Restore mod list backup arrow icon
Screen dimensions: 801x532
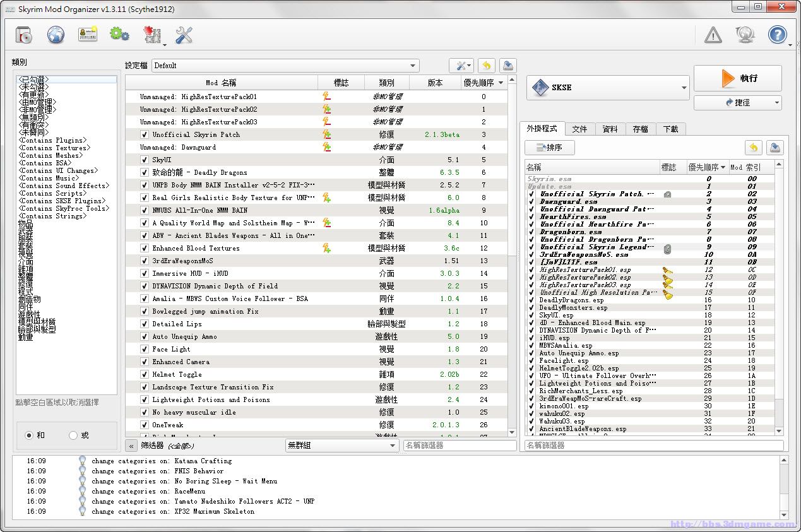click(x=486, y=66)
